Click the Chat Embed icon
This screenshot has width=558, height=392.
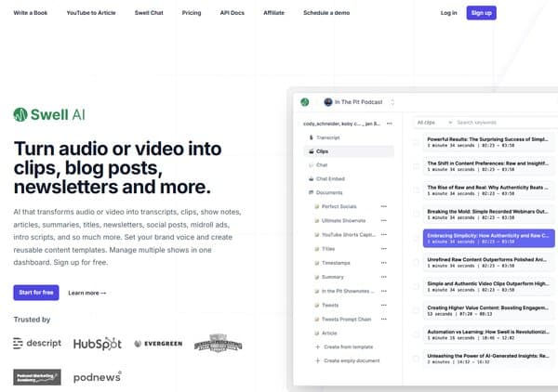311,178
